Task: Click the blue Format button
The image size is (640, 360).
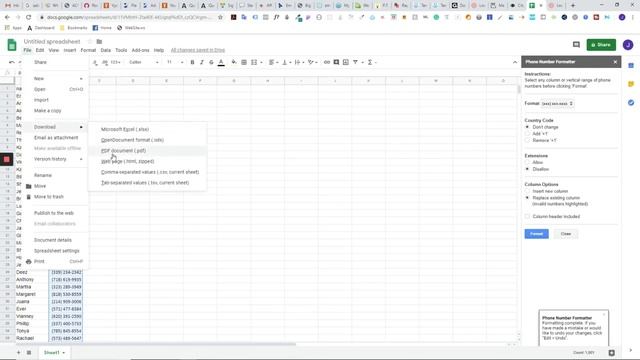Action: pos(536,234)
